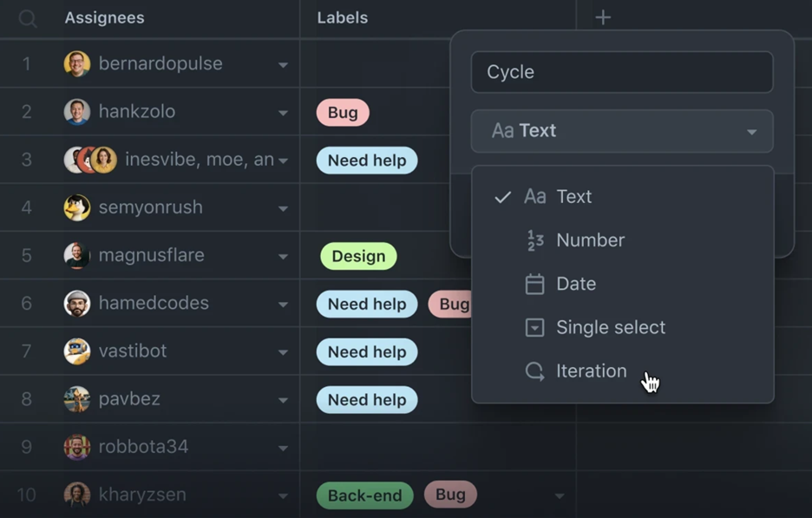The width and height of the screenshot is (812, 518).
Task: Click the Back-end label for kharyzsen
Action: point(364,495)
